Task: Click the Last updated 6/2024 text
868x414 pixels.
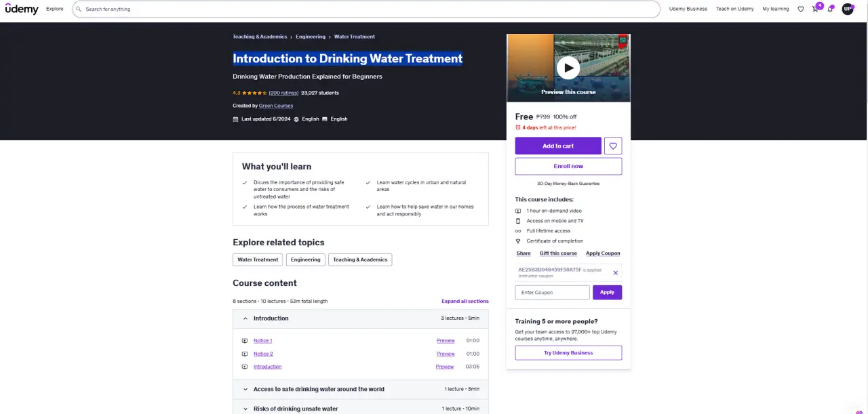Action: [266, 119]
